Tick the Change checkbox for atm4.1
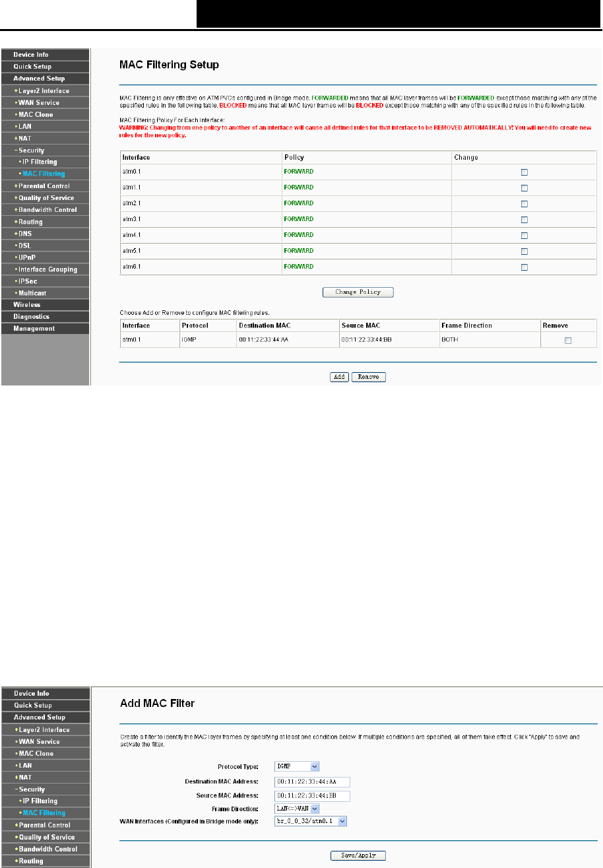The width and height of the screenshot is (603, 868). point(524,235)
